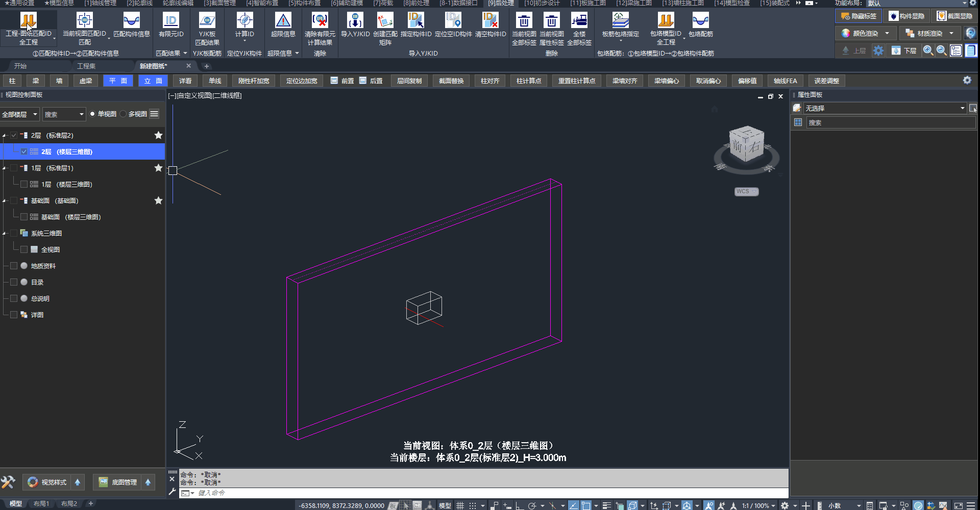
Task: Click the 清空构件ID icon
Action: point(490,21)
